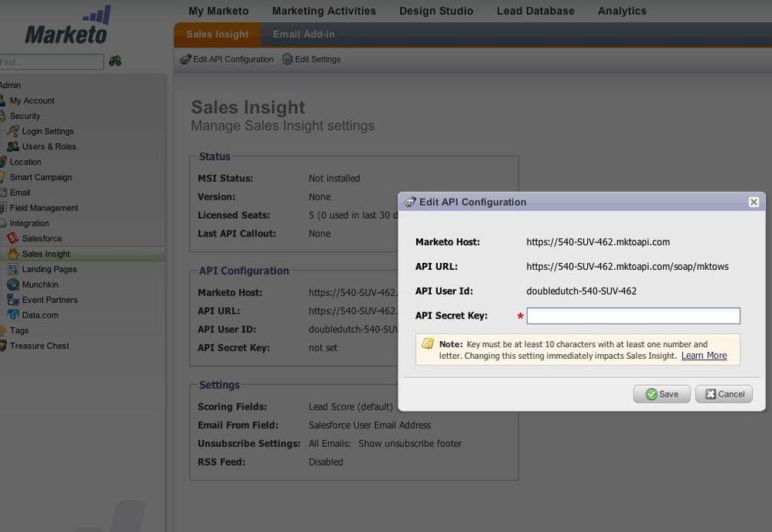Close the Edit API Configuration dialog
Image resolution: width=772 pixels, height=532 pixels.
[753, 202]
